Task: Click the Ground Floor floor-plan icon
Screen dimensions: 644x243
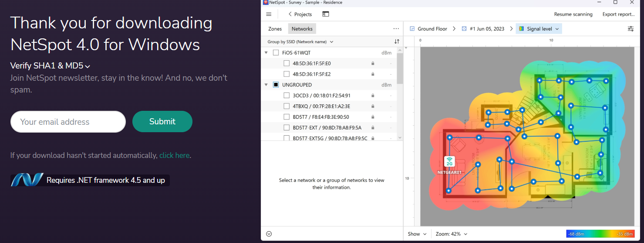Action: pos(412,29)
